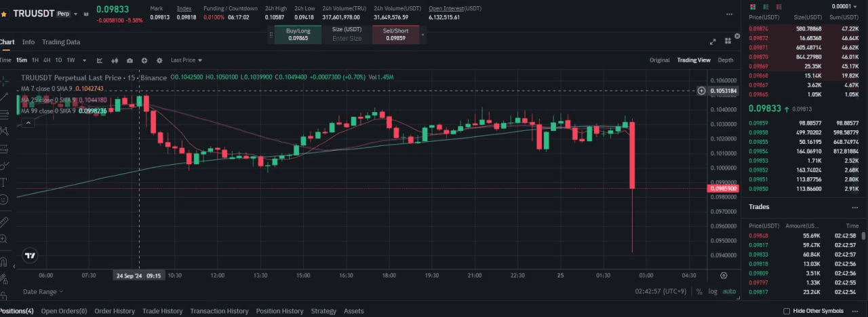
Task: Click the Buy/Long button
Action: [298, 35]
